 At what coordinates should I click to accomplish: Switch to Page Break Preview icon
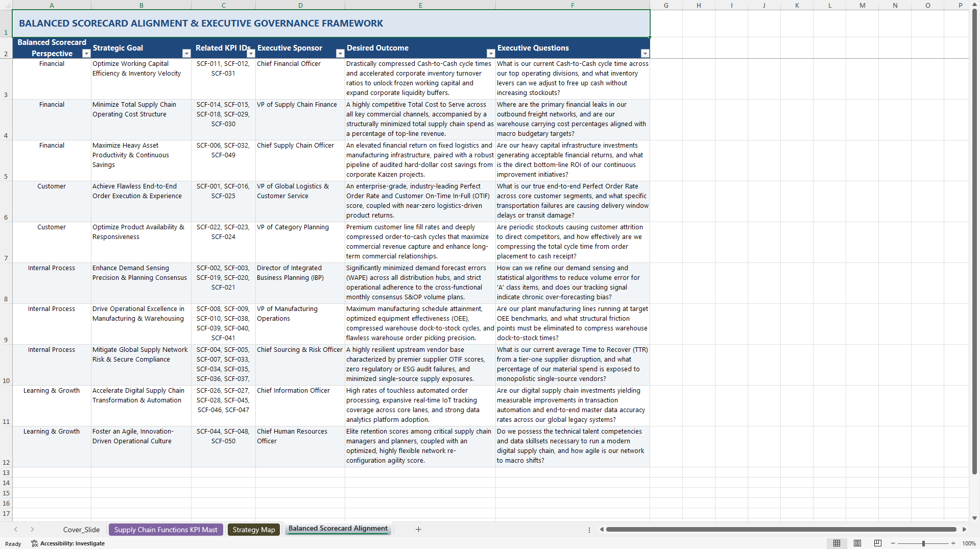878,543
